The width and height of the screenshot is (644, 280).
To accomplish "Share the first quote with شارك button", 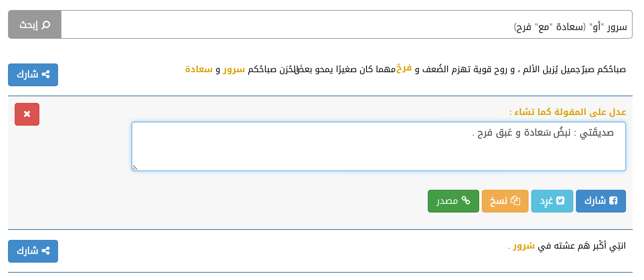I will (x=33, y=75).
